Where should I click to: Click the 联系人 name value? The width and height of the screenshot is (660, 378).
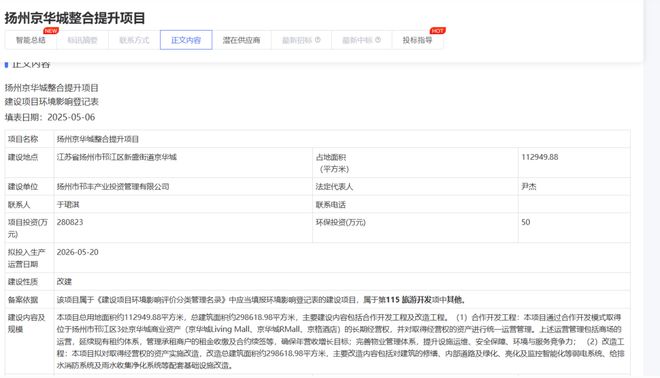[x=68, y=205]
